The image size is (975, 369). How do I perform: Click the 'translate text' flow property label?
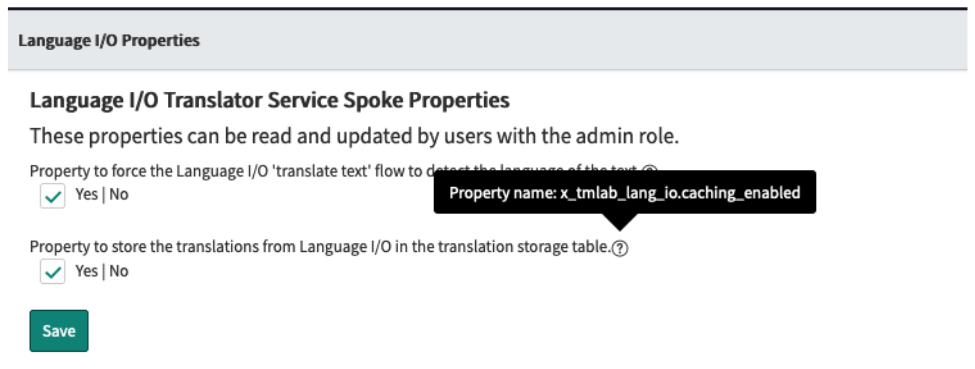point(335,170)
